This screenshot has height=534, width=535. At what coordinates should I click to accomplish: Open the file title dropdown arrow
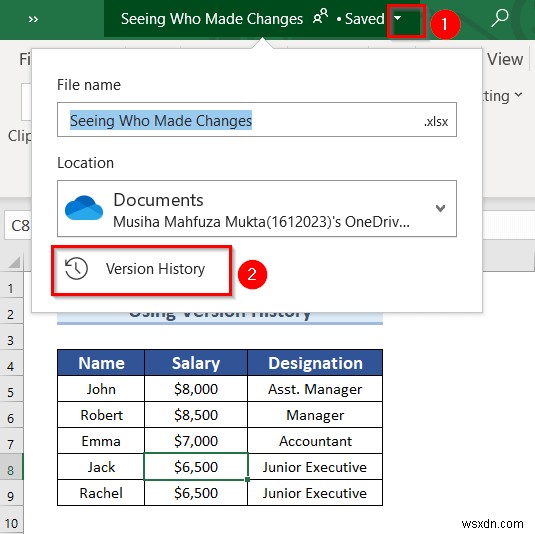pos(398,18)
